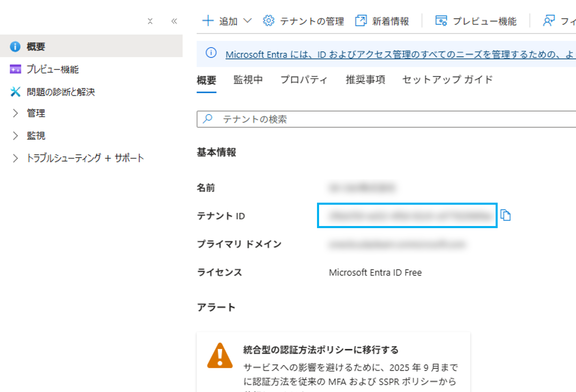
Task: Click the テナントの検索 search field
Action: point(372,119)
